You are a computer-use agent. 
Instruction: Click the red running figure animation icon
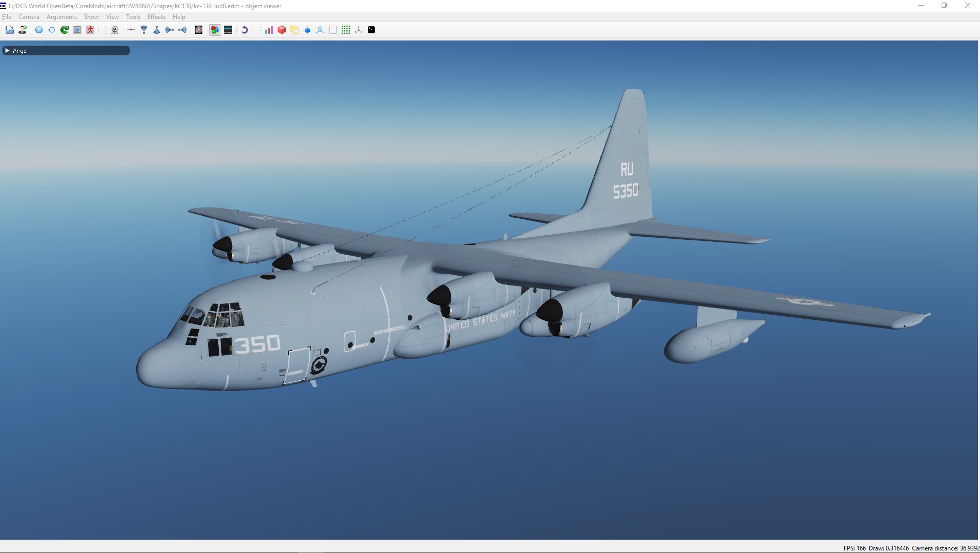tap(90, 30)
